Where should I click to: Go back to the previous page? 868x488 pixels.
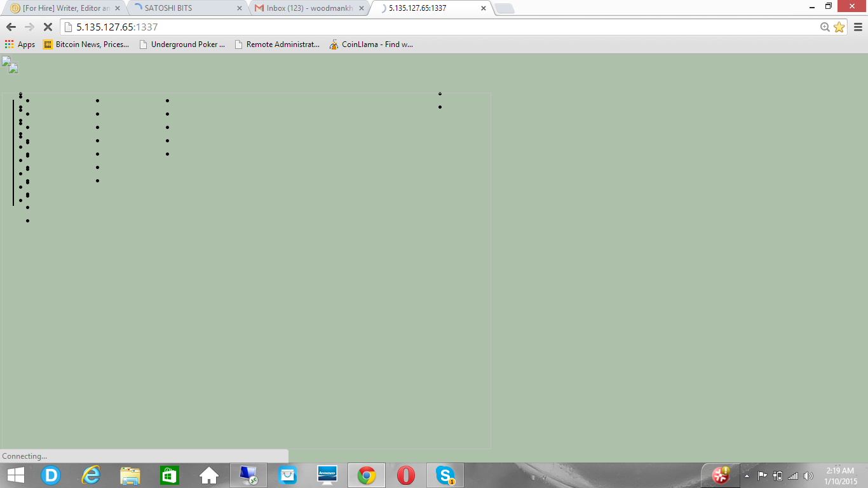(x=11, y=27)
